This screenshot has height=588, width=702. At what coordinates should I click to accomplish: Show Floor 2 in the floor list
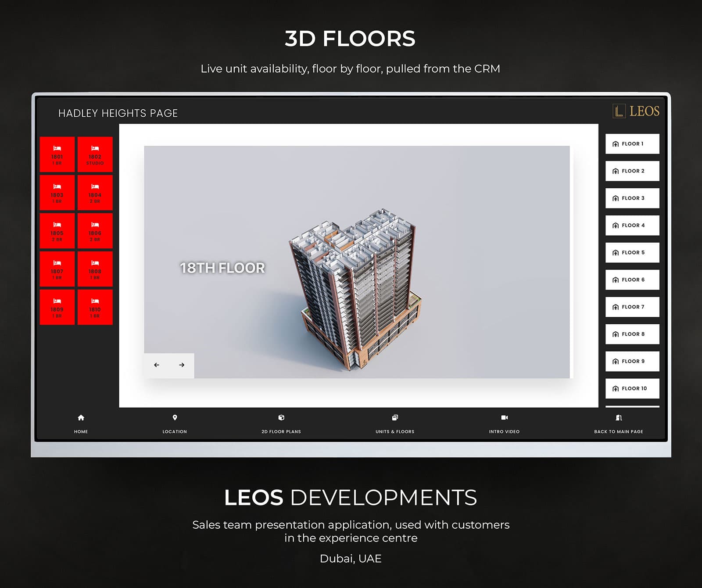[x=632, y=171]
